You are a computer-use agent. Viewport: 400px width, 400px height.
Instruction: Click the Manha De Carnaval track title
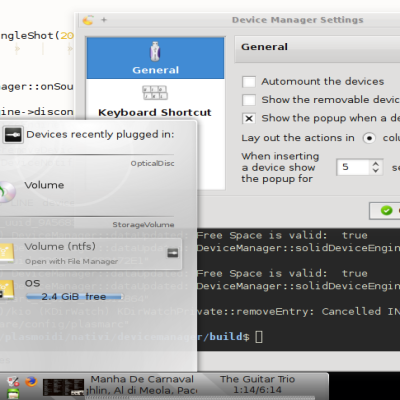point(142,379)
